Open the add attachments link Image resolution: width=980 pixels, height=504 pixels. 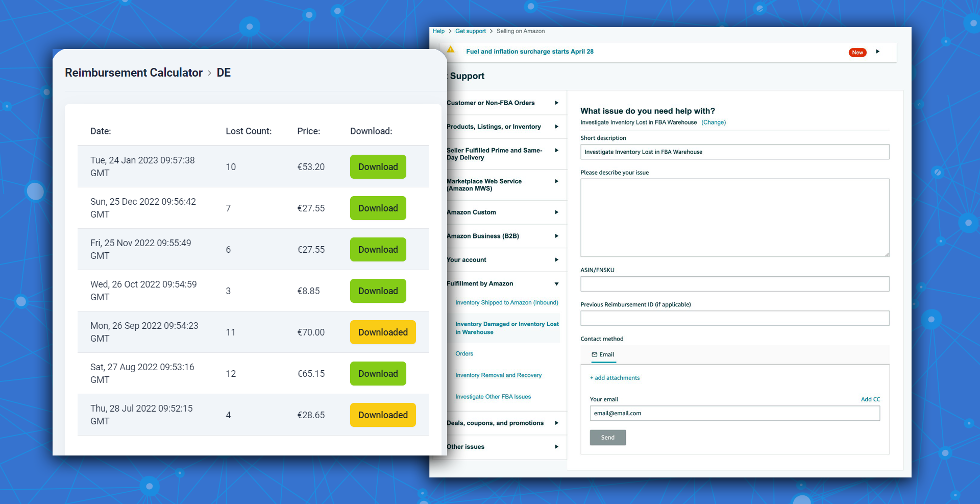(x=615, y=378)
